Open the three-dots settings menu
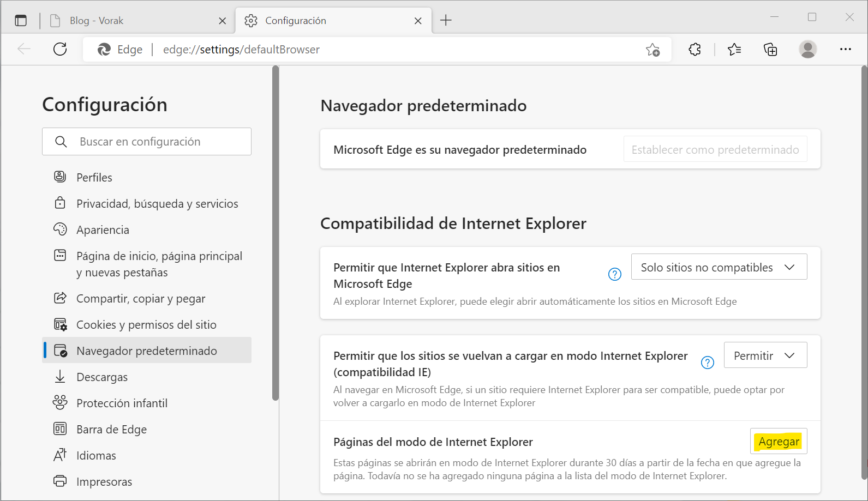The width and height of the screenshot is (868, 501). [845, 49]
